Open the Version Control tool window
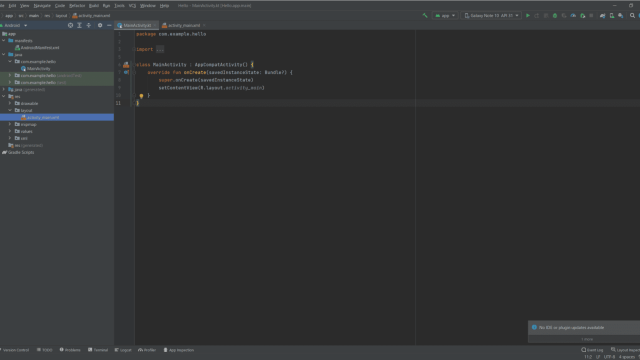The height and width of the screenshot is (360, 640). 15,350
